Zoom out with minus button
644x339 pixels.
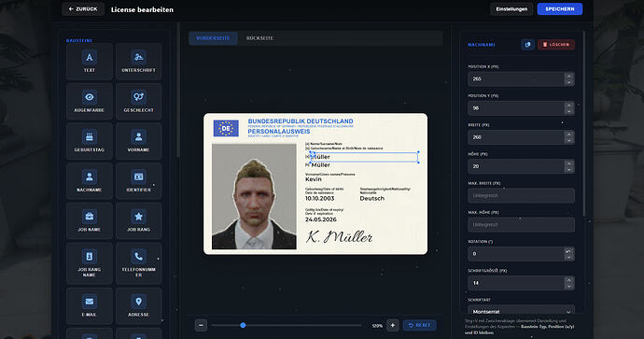click(201, 325)
